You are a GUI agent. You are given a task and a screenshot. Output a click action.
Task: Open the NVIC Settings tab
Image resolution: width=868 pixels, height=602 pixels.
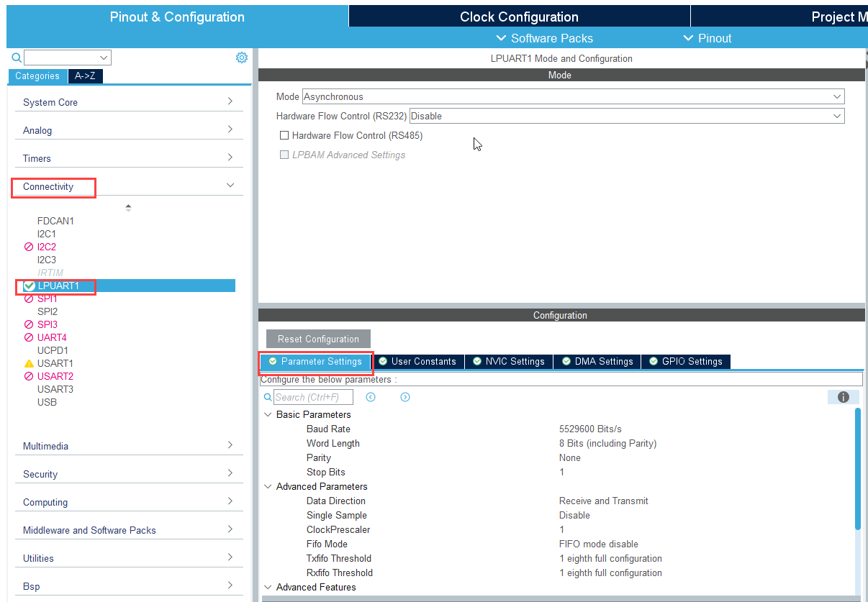pos(508,361)
